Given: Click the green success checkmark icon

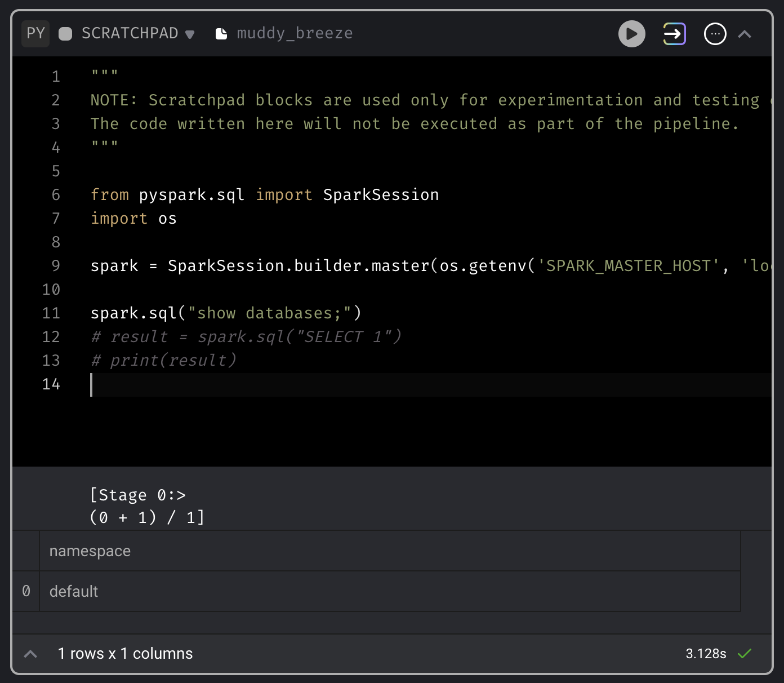Looking at the screenshot, I should [x=745, y=654].
